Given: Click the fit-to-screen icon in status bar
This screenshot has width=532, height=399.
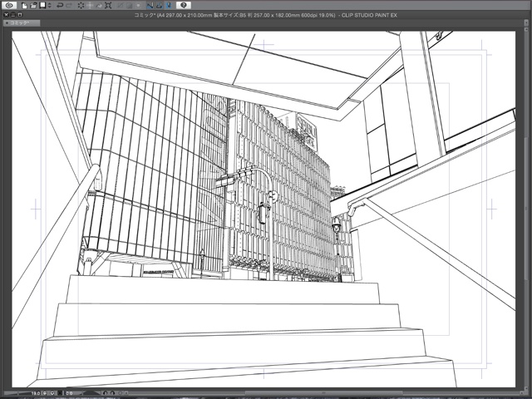Looking at the screenshot, I should tap(60, 393).
